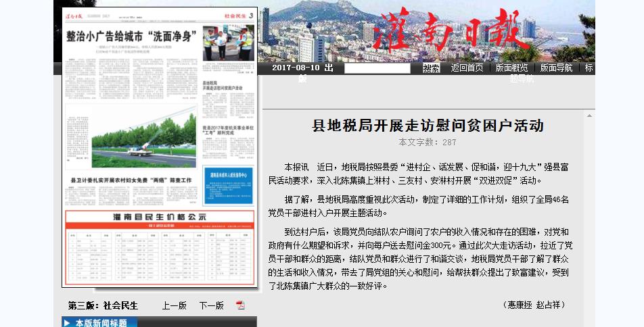The height and width of the screenshot is (327, 644).
Task: Open the 县卫计委 “两癌”筛查工作 article
Action: 132,181
